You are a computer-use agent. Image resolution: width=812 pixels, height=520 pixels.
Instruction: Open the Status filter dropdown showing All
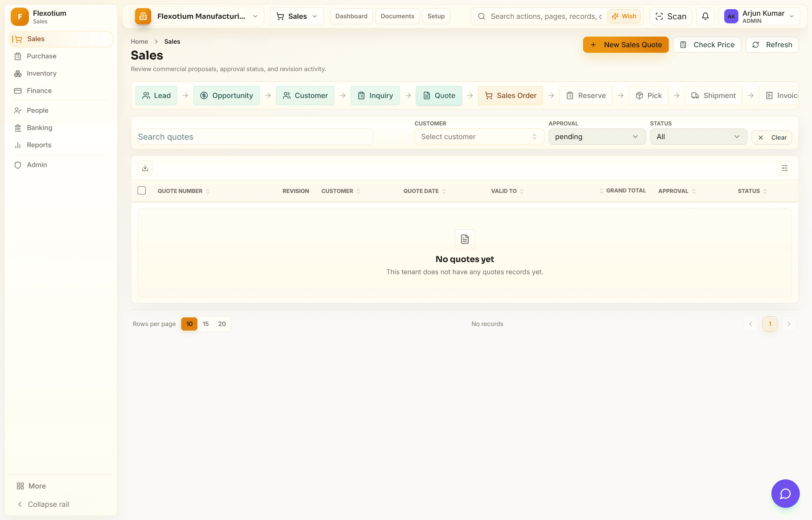tap(698, 137)
